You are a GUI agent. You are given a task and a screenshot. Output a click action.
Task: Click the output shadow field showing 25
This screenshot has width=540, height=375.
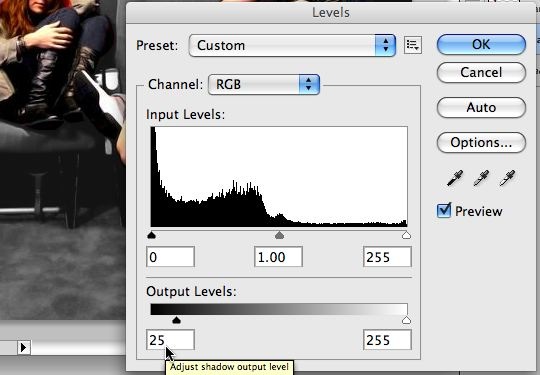170,340
